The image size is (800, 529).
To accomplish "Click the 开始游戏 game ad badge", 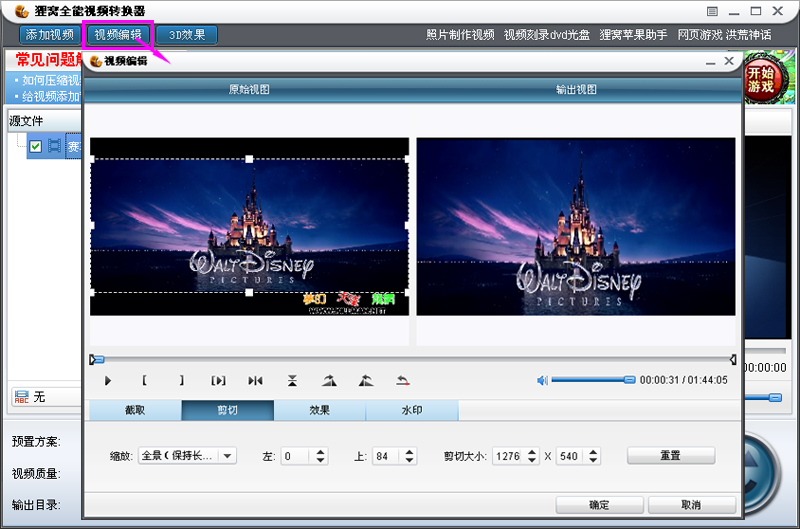I will pyautogui.click(x=761, y=79).
